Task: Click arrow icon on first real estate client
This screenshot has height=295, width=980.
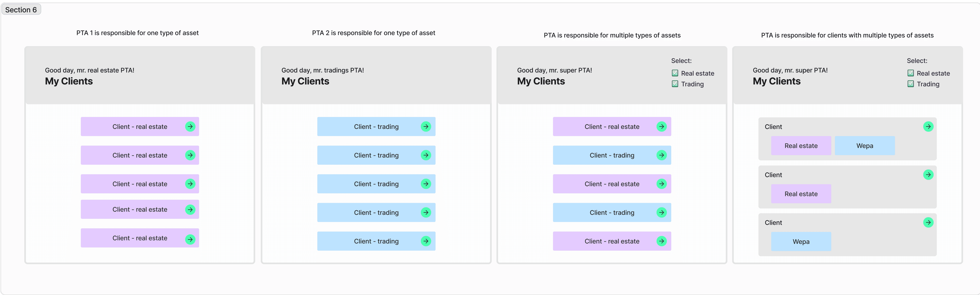Action: click(x=190, y=127)
